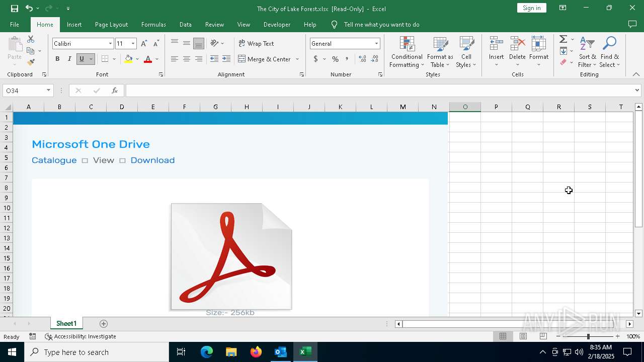Align text to the right

(199, 59)
